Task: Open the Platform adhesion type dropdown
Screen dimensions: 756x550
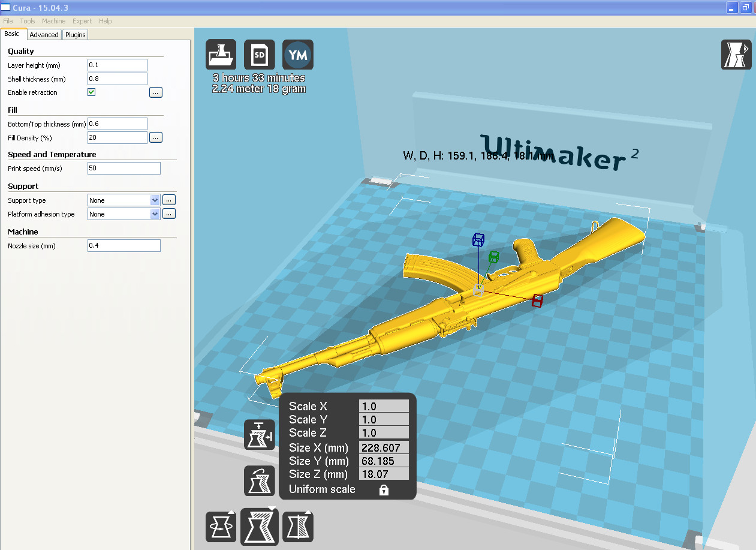Action: (124, 214)
